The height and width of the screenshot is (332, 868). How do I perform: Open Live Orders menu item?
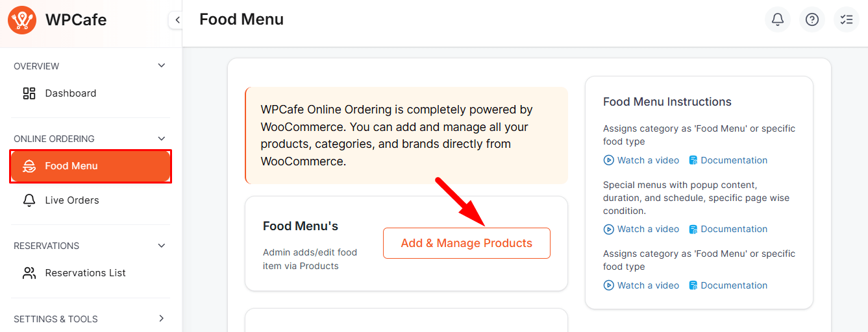tap(72, 200)
